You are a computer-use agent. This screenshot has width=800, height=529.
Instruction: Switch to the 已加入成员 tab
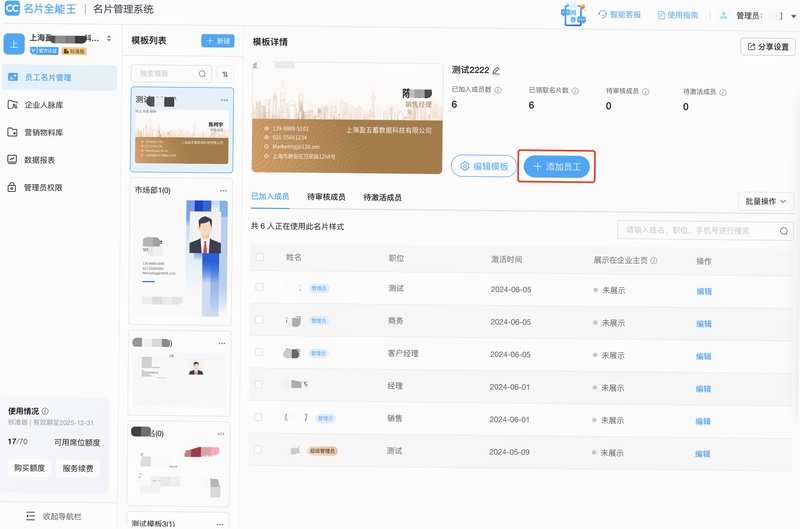pos(270,196)
